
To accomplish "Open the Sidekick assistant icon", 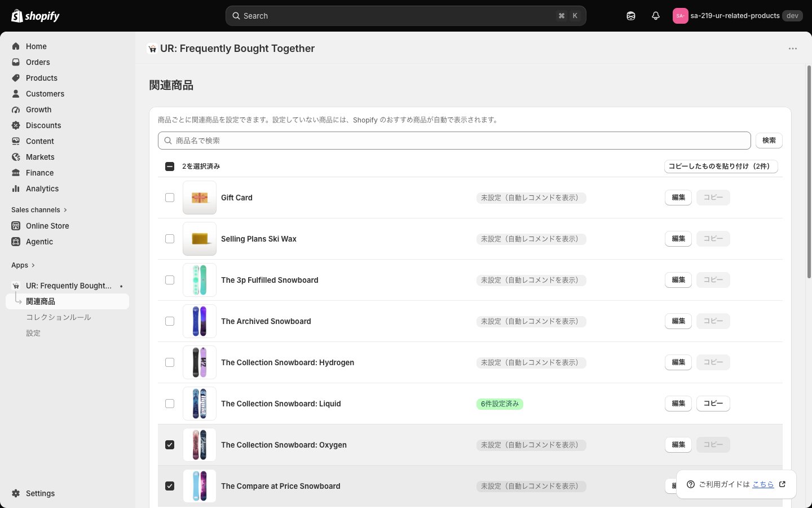I will pyautogui.click(x=631, y=16).
